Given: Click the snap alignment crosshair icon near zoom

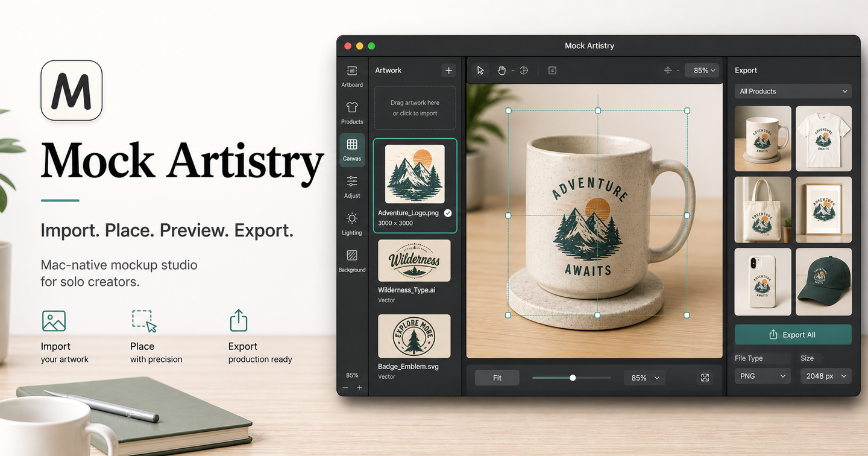Looking at the screenshot, I should (668, 71).
